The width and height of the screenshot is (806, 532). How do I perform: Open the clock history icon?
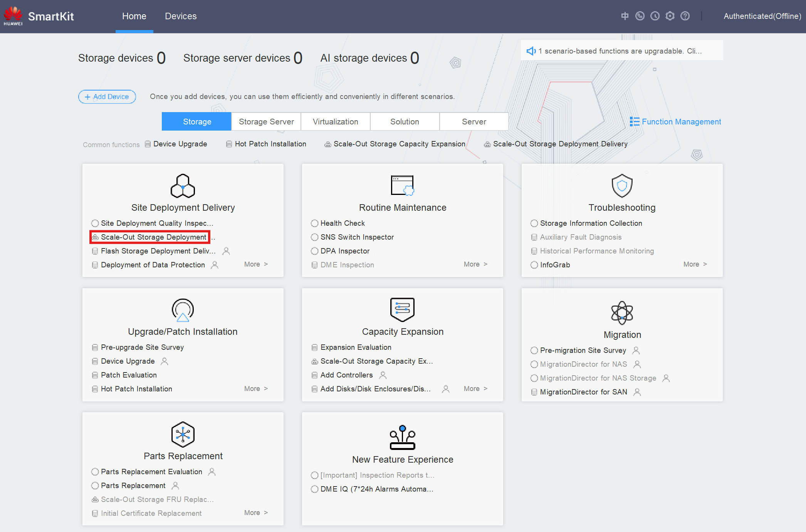pyautogui.click(x=655, y=16)
